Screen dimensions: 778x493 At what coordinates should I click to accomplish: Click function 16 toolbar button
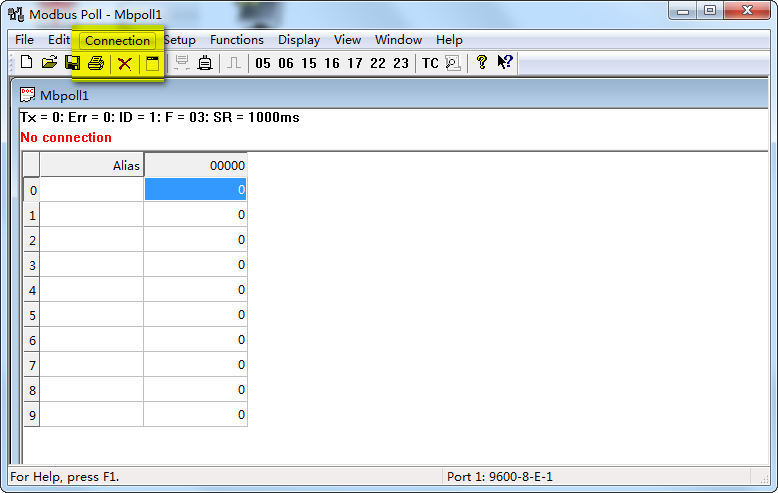(332, 64)
